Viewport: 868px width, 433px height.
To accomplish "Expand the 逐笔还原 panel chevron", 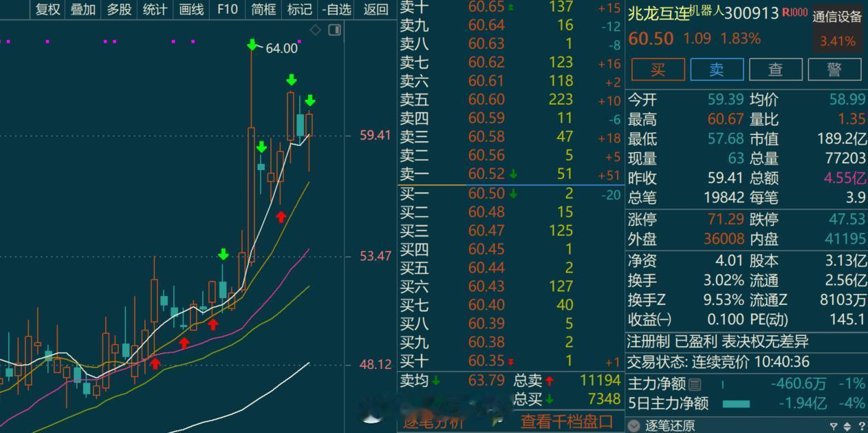I will click(634, 426).
